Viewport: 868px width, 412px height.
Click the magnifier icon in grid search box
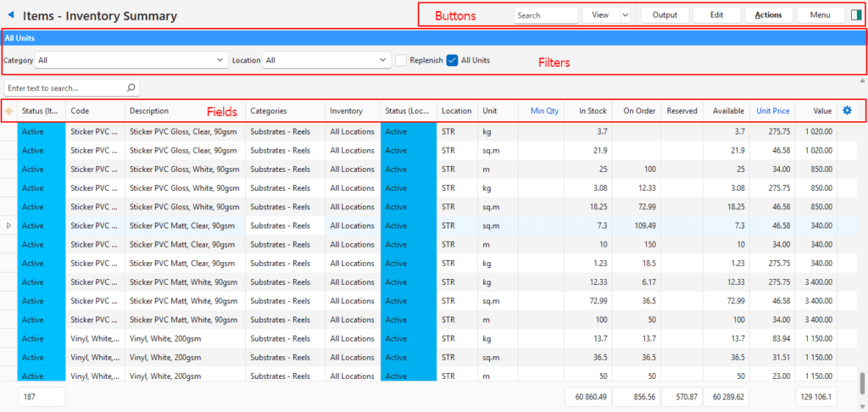point(131,87)
